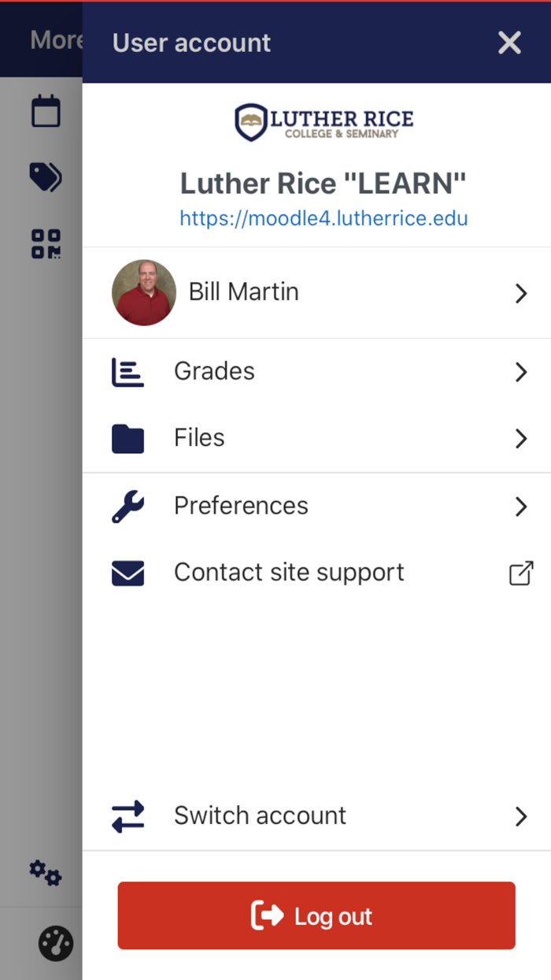
Task: Open the moodle4.lutherrice.edu link
Action: [x=324, y=218]
